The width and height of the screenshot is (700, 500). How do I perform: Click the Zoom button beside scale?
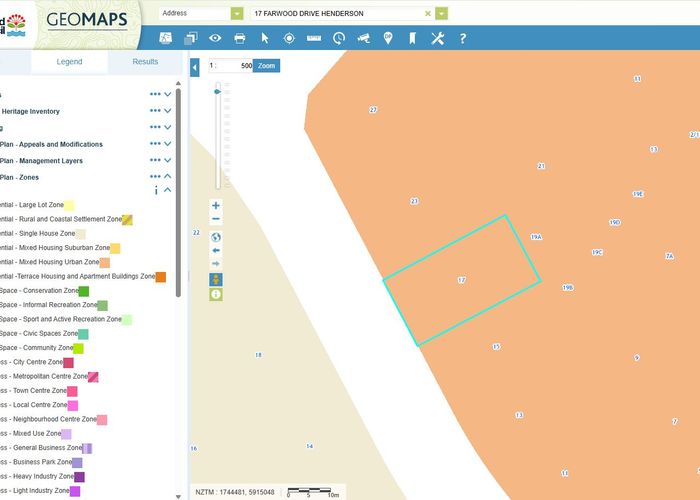point(265,66)
